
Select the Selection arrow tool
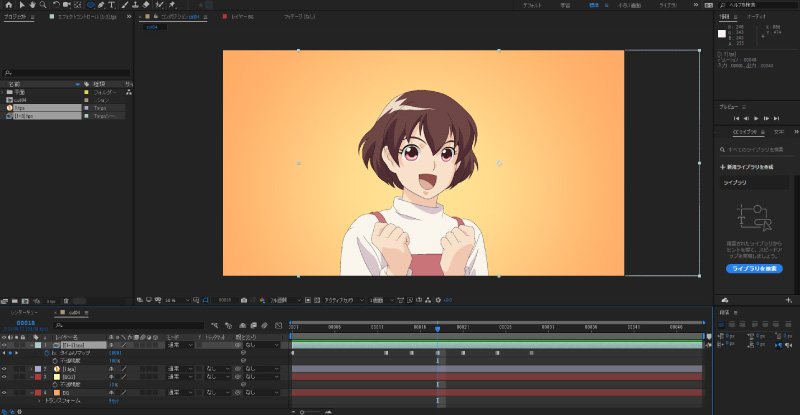point(21,5)
